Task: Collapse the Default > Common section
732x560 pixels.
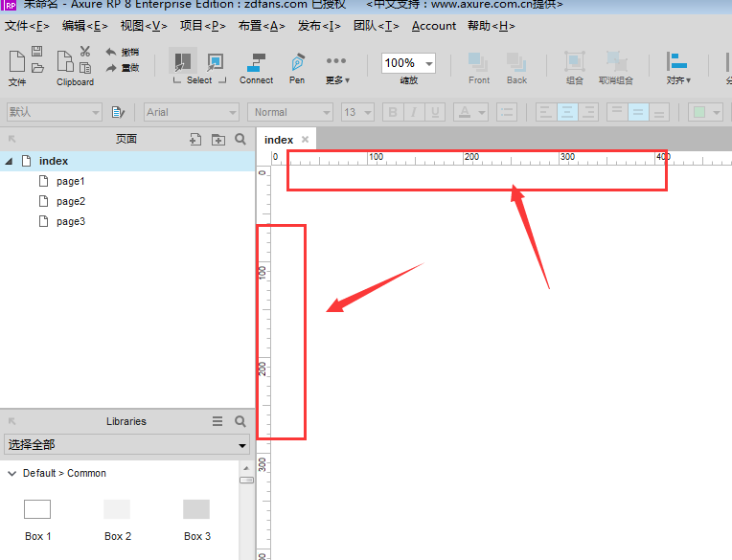Action: click(11, 473)
